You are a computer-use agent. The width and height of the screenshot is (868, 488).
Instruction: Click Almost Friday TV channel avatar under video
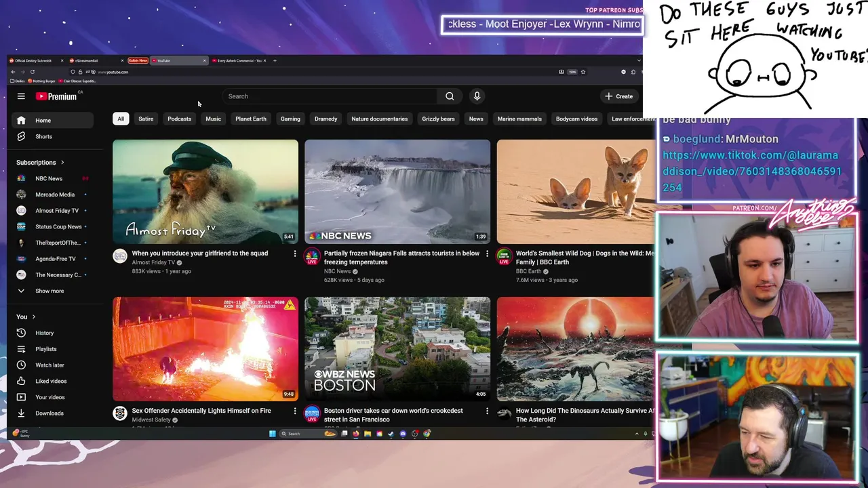(x=120, y=256)
